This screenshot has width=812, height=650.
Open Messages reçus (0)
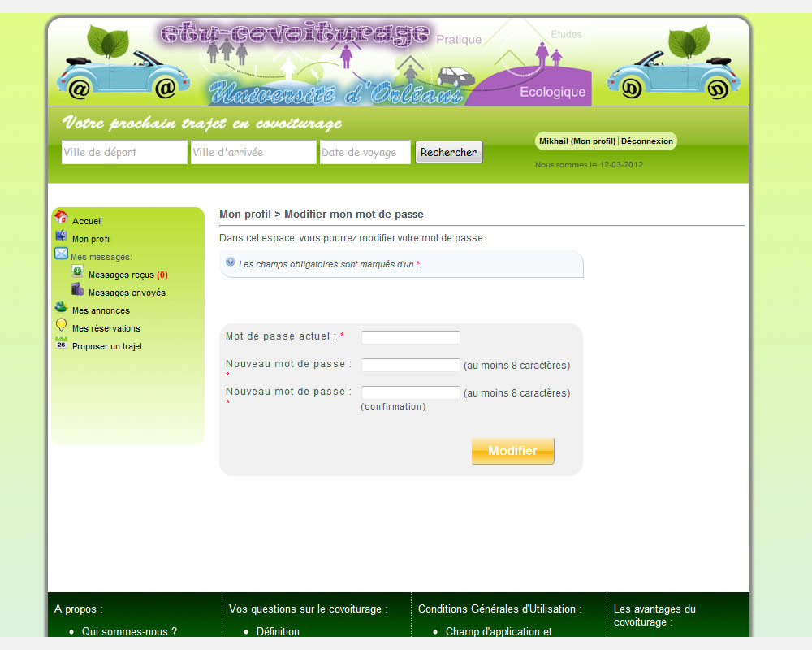click(128, 275)
